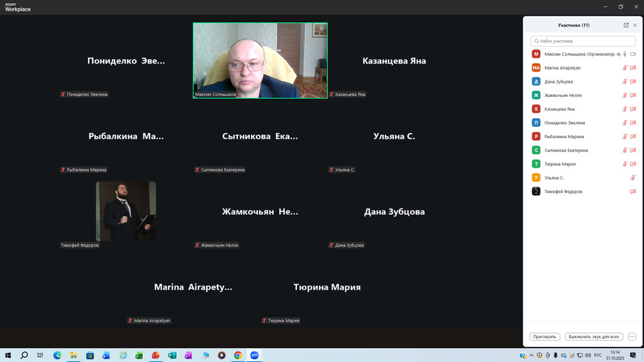Select Тюрина Мария in participants list
The width and height of the screenshot is (644, 362).
click(560, 164)
